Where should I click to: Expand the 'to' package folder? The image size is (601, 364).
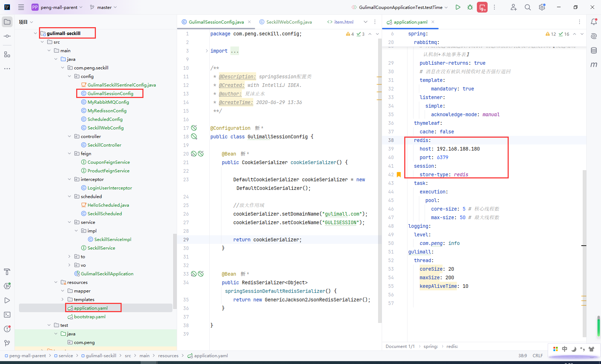pos(69,256)
